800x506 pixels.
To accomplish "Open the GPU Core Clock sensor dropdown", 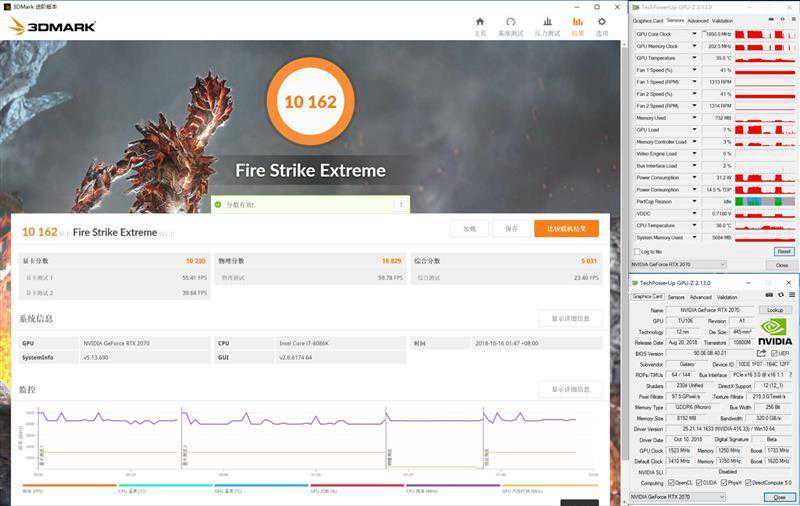I will click(x=695, y=34).
